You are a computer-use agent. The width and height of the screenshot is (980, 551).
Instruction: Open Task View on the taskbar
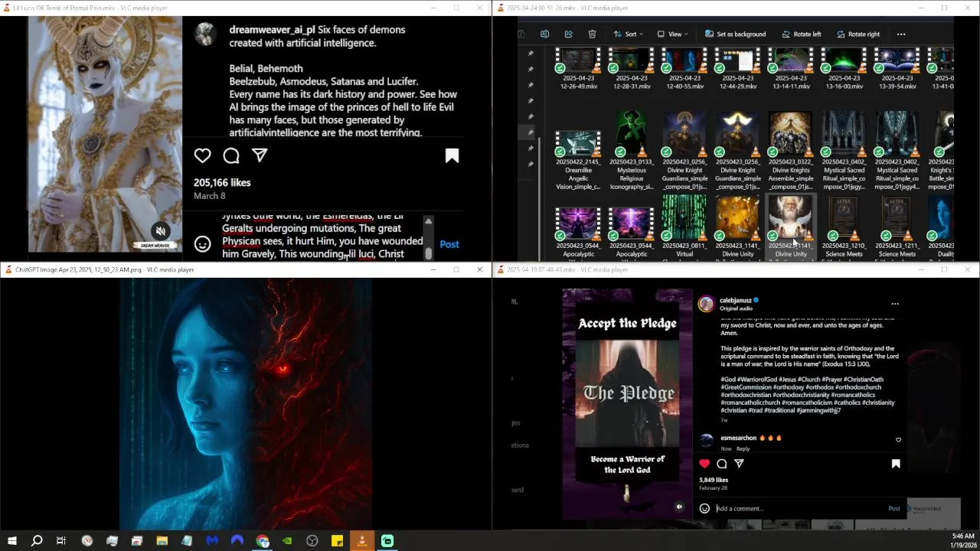(x=61, y=541)
